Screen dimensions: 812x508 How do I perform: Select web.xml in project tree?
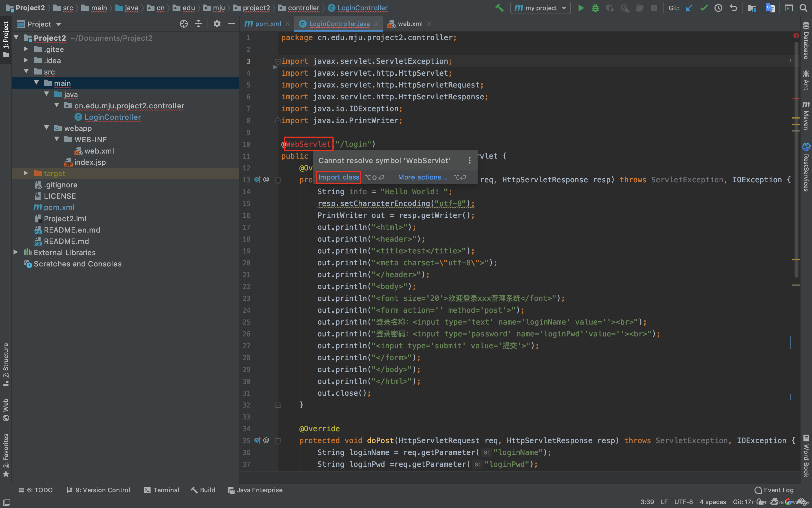click(x=99, y=151)
